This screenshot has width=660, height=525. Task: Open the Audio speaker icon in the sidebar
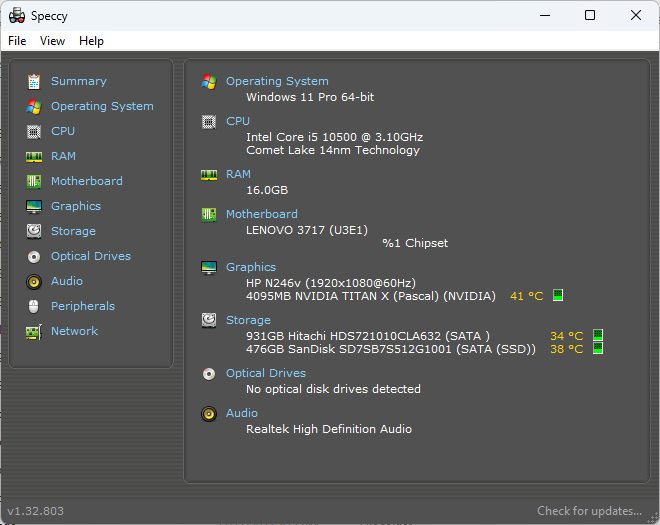pos(34,281)
